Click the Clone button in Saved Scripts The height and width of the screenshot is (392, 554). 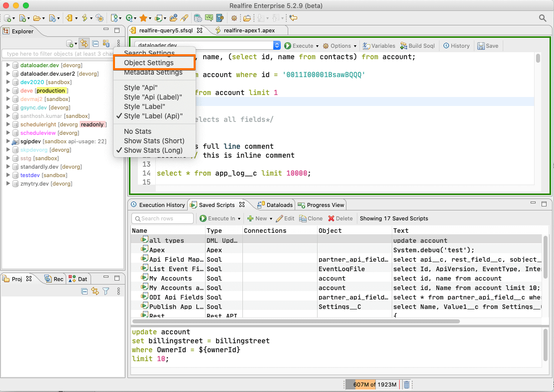(x=311, y=218)
